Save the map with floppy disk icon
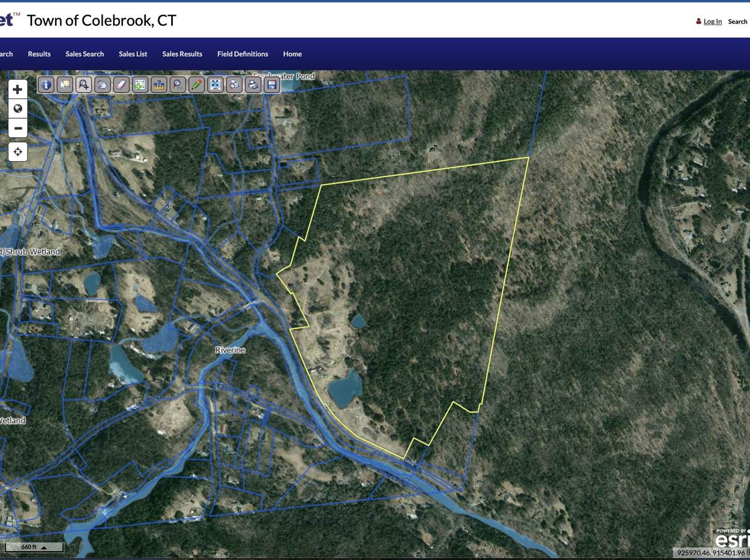750x560 pixels. coord(271,85)
